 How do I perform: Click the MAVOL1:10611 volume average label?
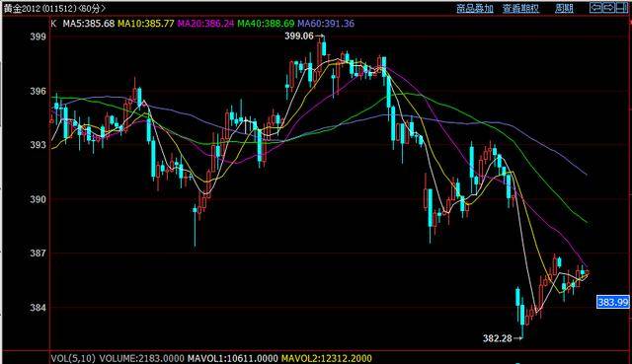233,358
